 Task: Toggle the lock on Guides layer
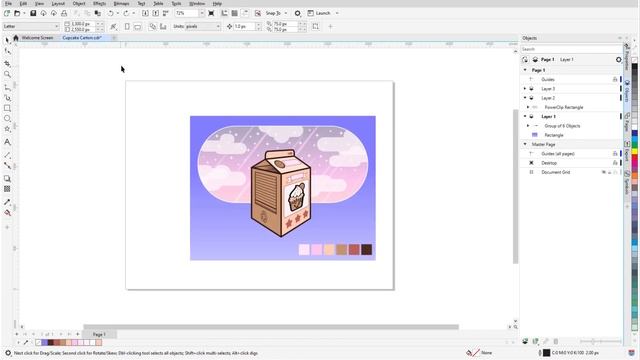pos(615,79)
